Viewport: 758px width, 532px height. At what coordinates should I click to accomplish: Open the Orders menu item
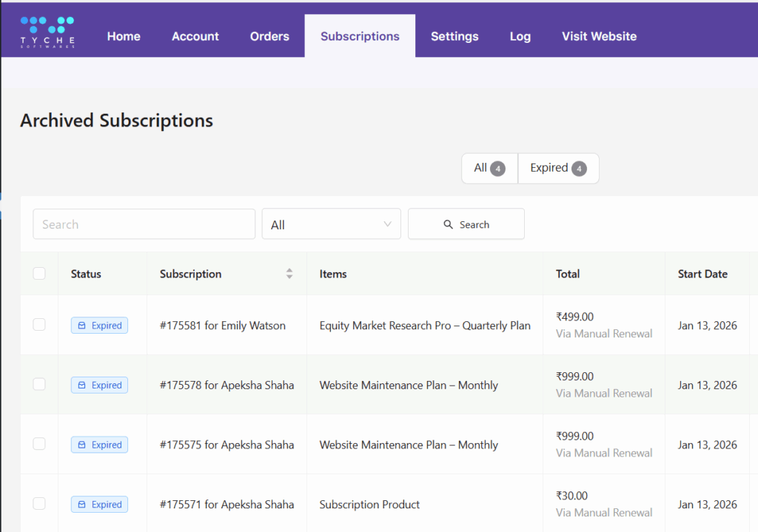[x=269, y=36]
